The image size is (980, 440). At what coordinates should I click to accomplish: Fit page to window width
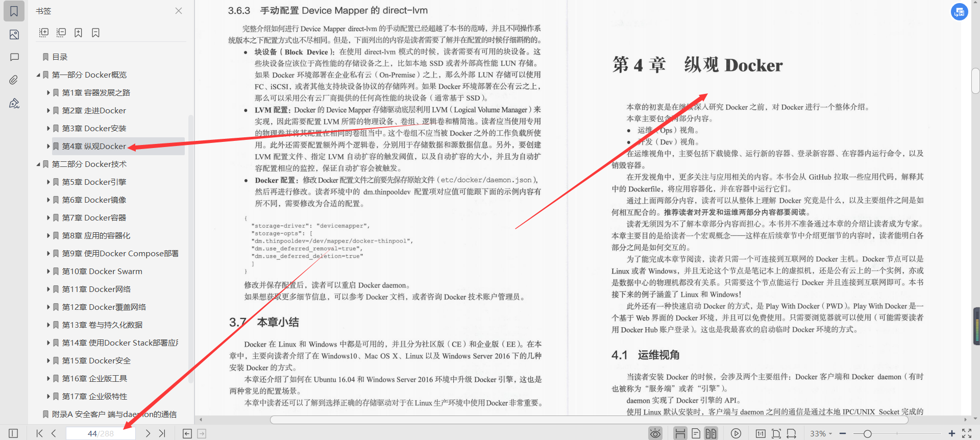click(x=792, y=433)
